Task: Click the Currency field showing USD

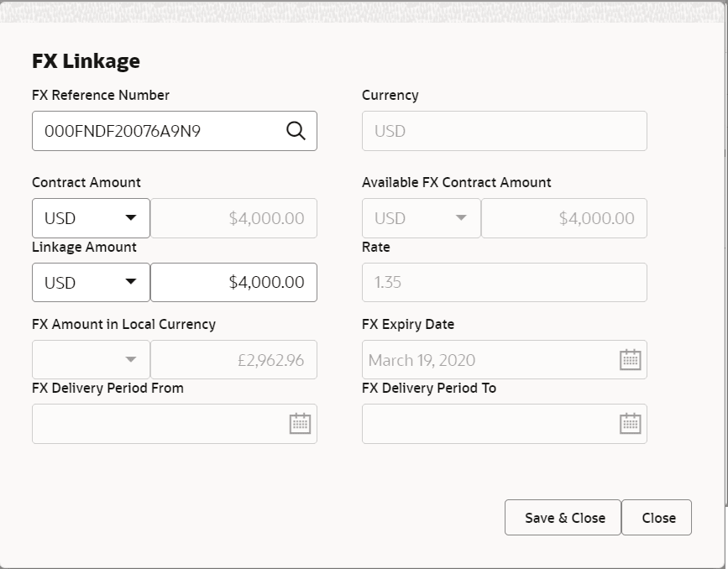Action: [504, 131]
